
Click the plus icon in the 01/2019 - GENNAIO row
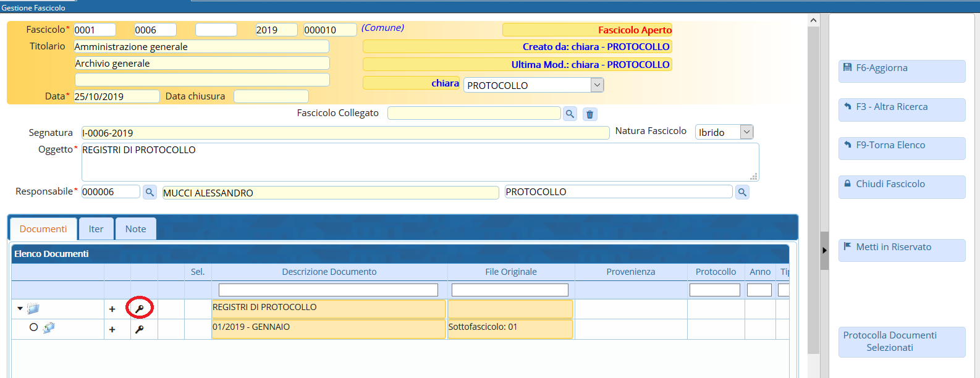click(x=112, y=329)
